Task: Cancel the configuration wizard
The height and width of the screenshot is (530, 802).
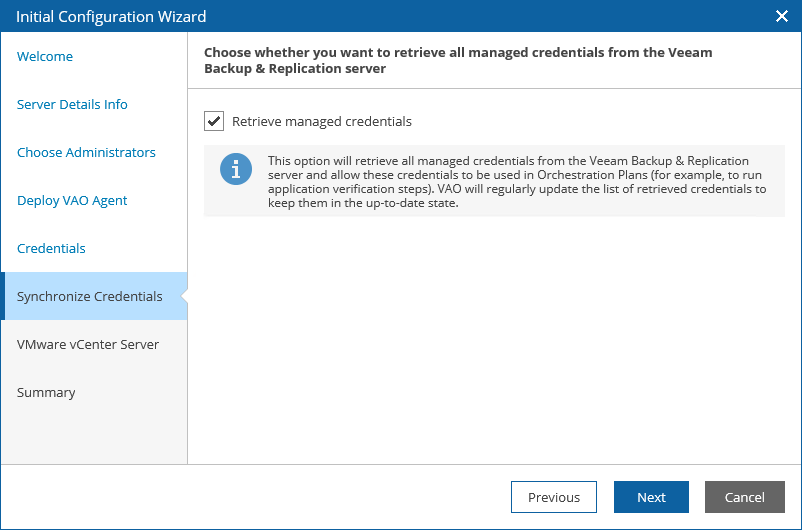Action: click(x=745, y=497)
